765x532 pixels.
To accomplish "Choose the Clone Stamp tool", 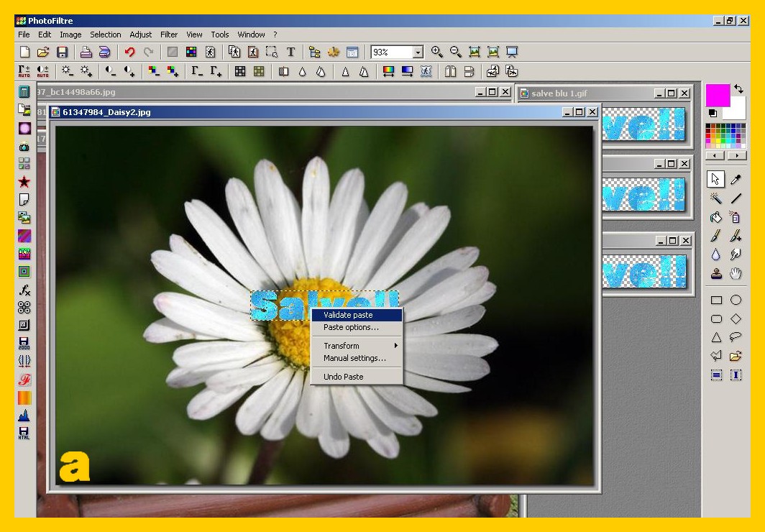I will point(716,273).
